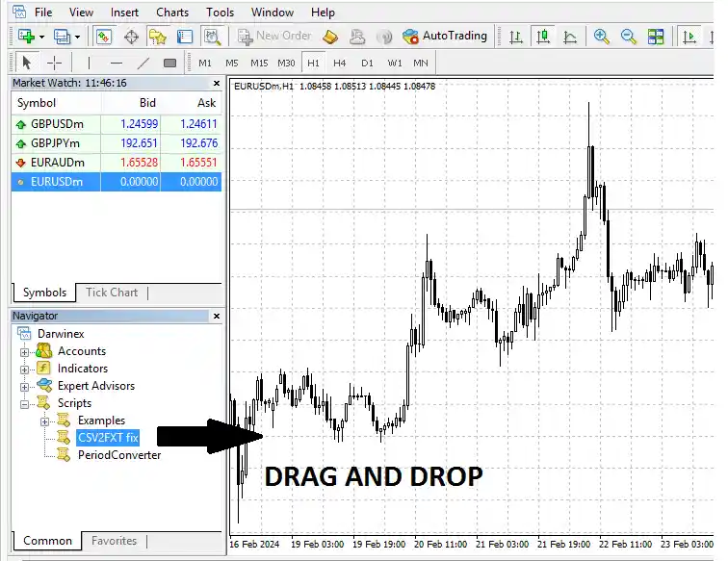Open the Charts menu
The width and height of the screenshot is (728, 561).
(172, 13)
